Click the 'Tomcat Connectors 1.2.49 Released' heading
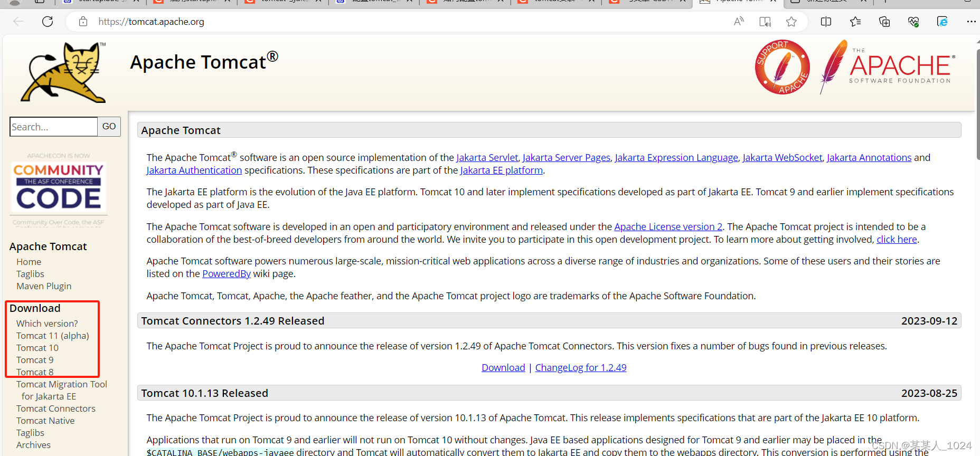Image resolution: width=980 pixels, height=456 pixels. 233,321
